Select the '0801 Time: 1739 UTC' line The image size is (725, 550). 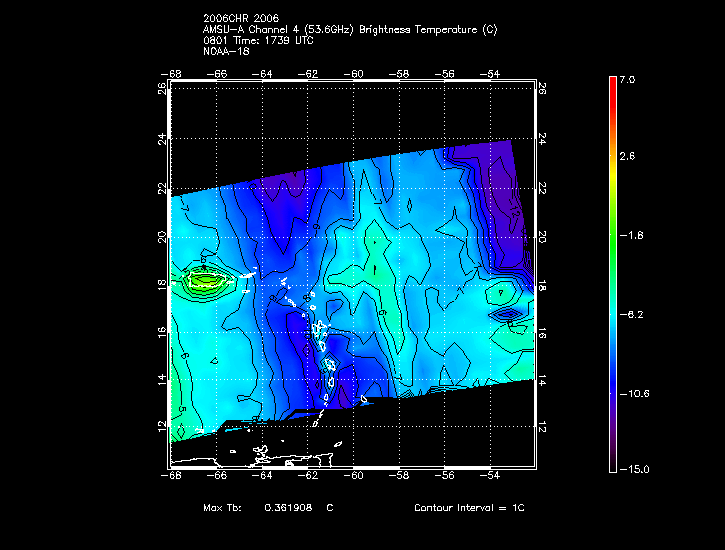[x=258, y=41]
